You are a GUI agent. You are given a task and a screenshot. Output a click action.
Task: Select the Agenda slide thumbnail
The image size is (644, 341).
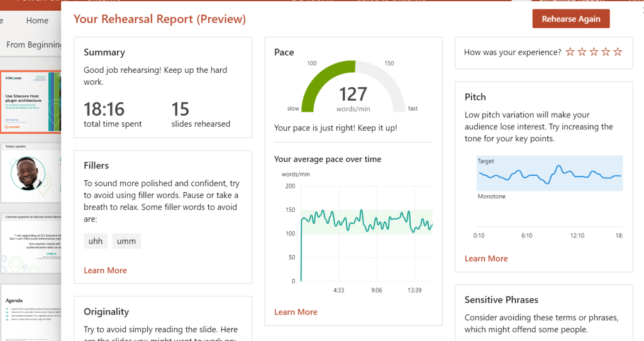pyautogui.click(x=30, y=312)
